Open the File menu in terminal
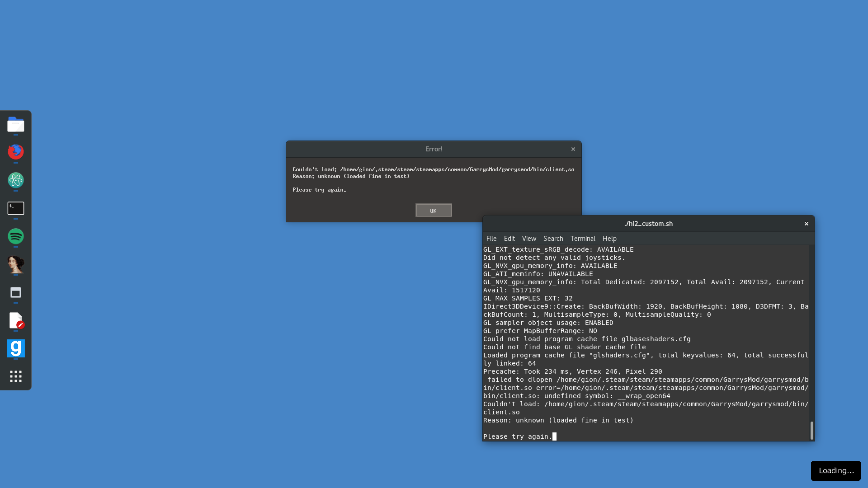This screenshot has width=868, height=488. (x=491, y=239)
